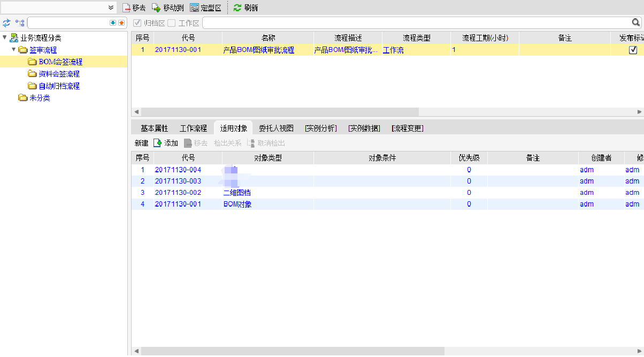Open the 20171130-002 code link
Viewport: 644px width, 357px height.
click(178, 193)
